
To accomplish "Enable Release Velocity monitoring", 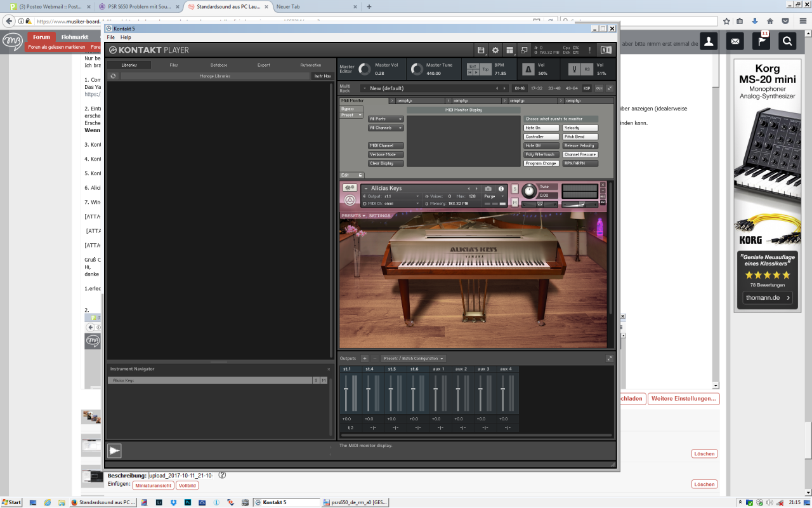I will (x=580, y=145).
